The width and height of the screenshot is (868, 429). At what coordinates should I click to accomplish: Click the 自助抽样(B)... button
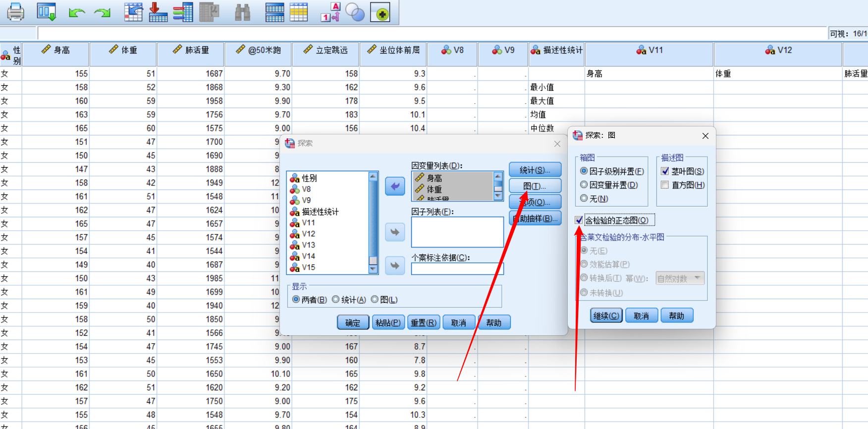click(x=535, y=218)
